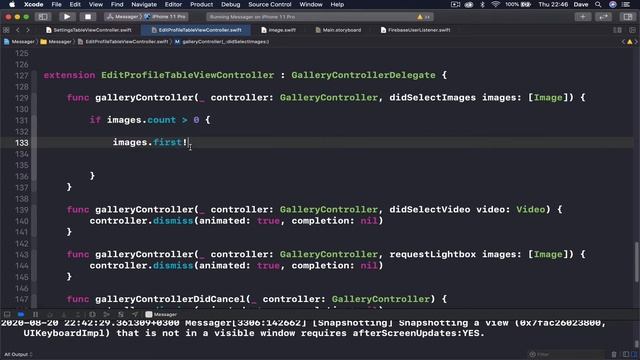
Task: Open Debug Memory Graph icon
Action: point(107,314)
